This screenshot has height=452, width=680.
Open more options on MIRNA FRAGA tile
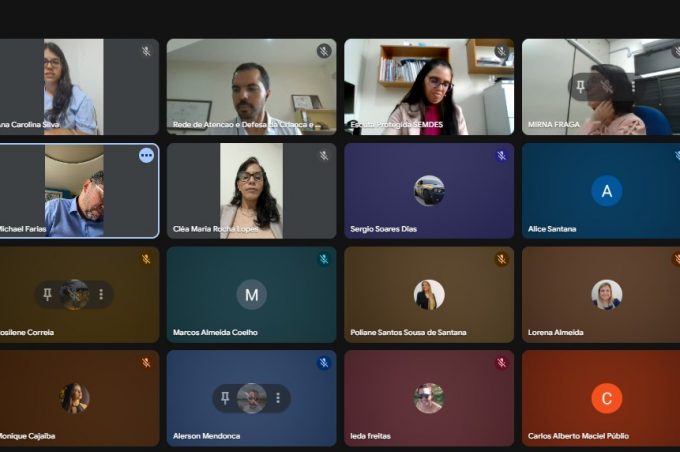(634, 87)
